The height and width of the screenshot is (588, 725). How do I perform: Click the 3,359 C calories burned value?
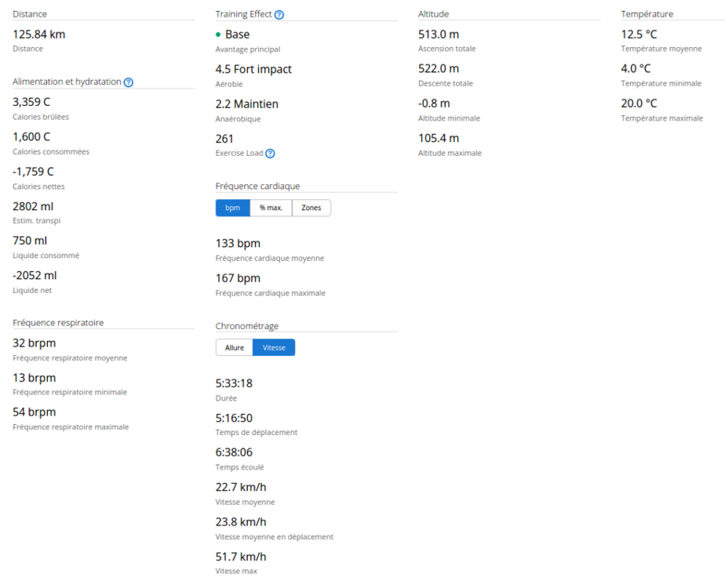tap(31, 102)
